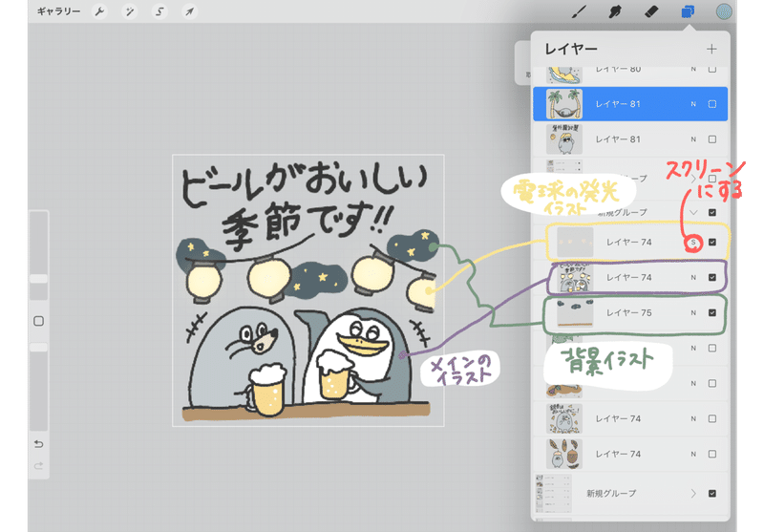Adjust the upper brush size slider

pyautogui.click(x=39, y=279)
